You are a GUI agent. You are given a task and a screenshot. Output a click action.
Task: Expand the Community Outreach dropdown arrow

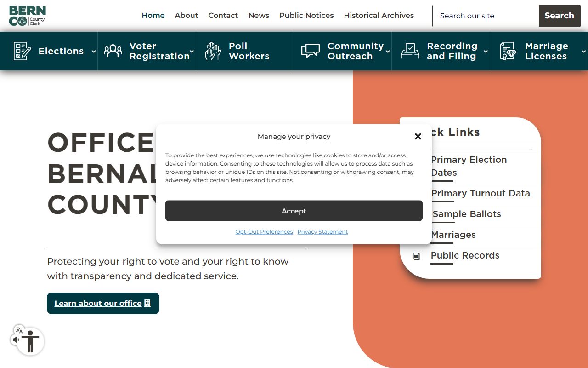point(388,52)
